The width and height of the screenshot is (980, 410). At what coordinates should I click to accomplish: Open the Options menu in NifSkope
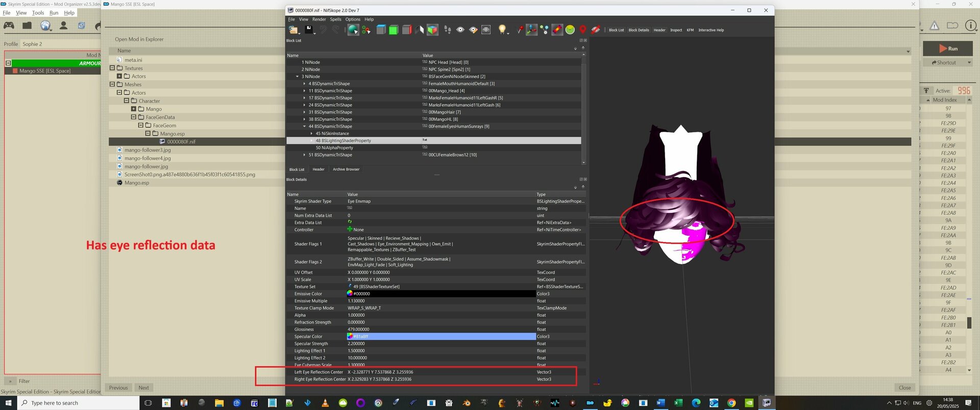point(353,19)
